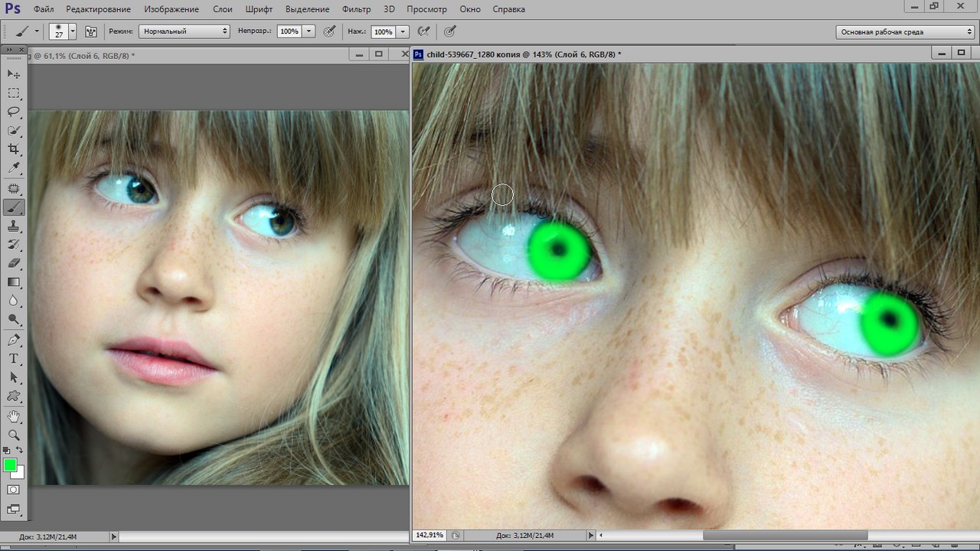980x551 pixels.
Task: Select the Clone Stamp tool
Action: click(14, 226)
